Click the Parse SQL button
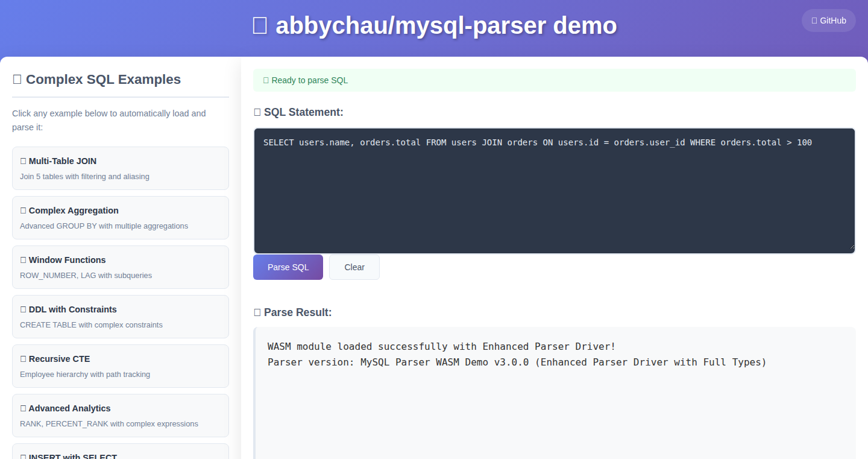The width and height of the screenshot is (868, 459). [288, 267]
